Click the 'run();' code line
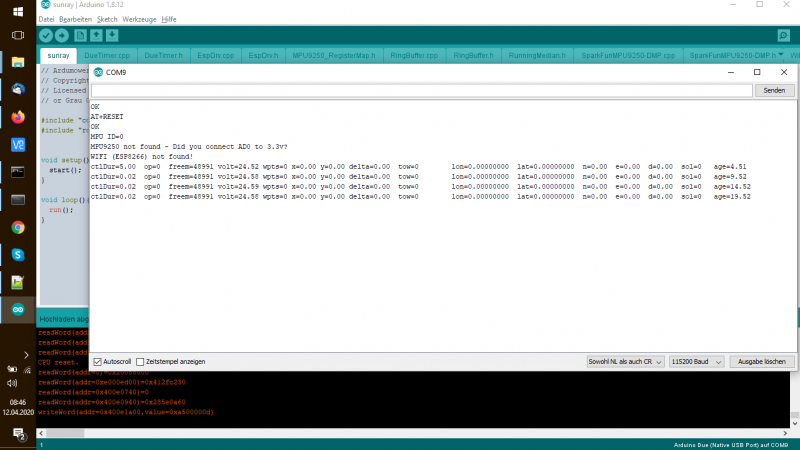The width and height of the screenshot is (800, 450). pyautogui.click(x=61, y=210)
